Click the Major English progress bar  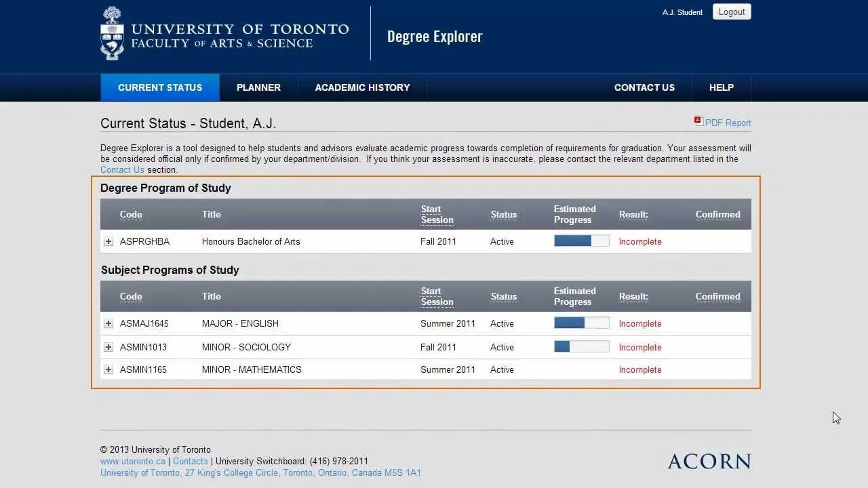(581, 323)
